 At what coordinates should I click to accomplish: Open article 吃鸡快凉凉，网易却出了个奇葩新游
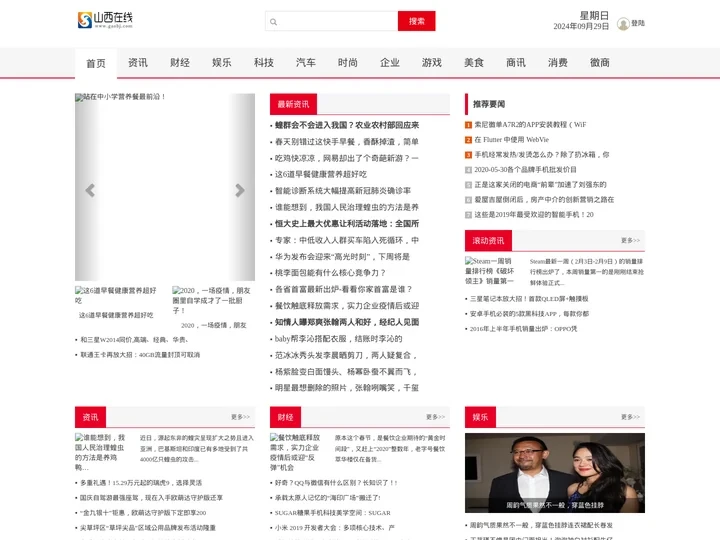tap(347, 158)
